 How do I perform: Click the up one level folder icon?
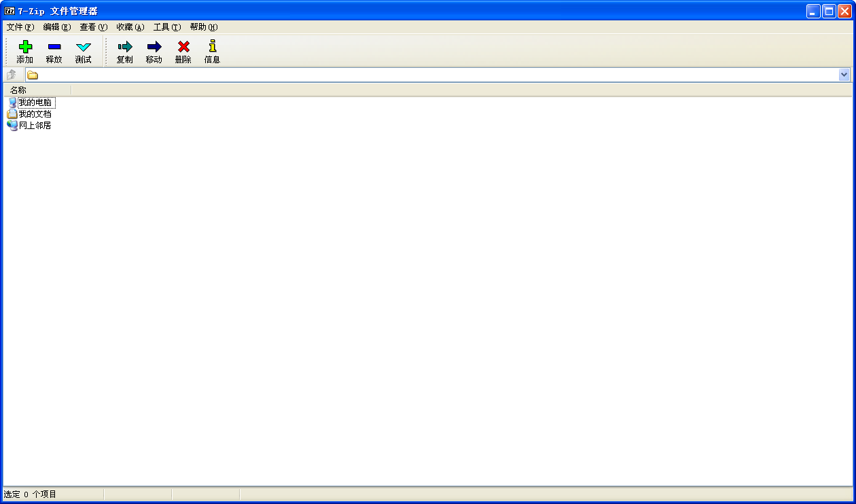coord(12,75)
